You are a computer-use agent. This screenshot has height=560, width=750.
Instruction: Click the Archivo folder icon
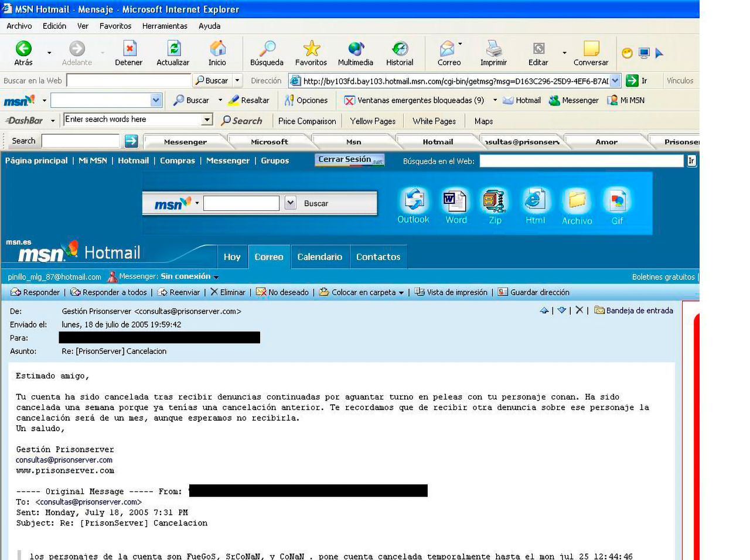(577, 206)
